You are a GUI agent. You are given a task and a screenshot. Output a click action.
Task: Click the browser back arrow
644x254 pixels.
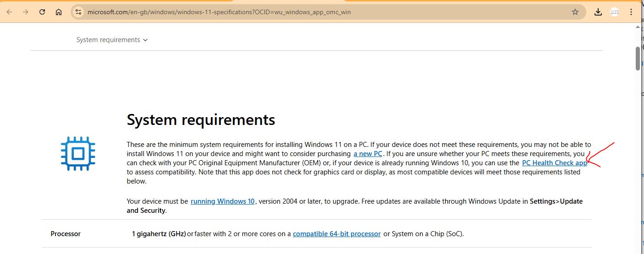click(9, 12)
